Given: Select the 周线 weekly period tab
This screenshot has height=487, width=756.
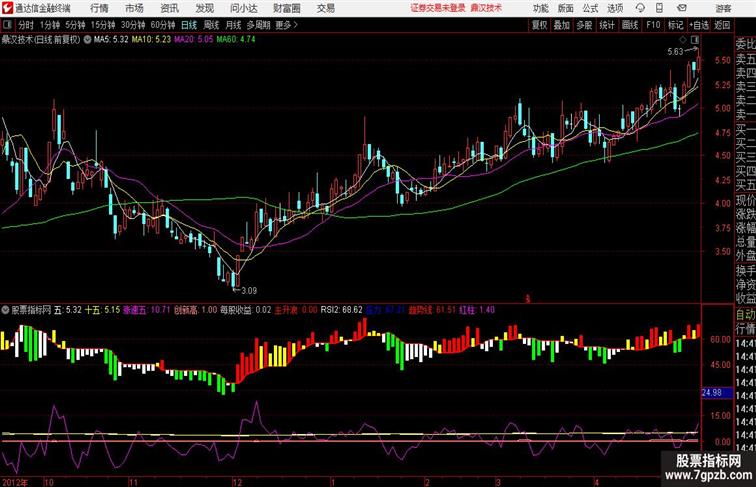Looking at the screenshot, I should (x=211, y=25).
